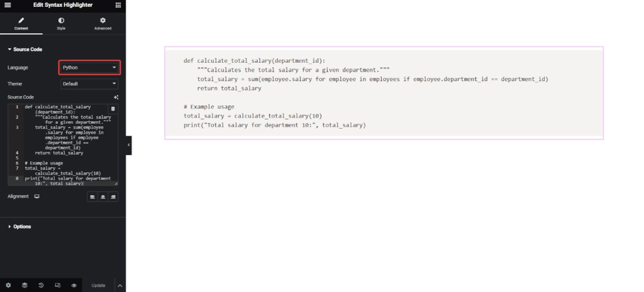Click the Update button
The image size is (644, 292).
[x=98, y=286]
